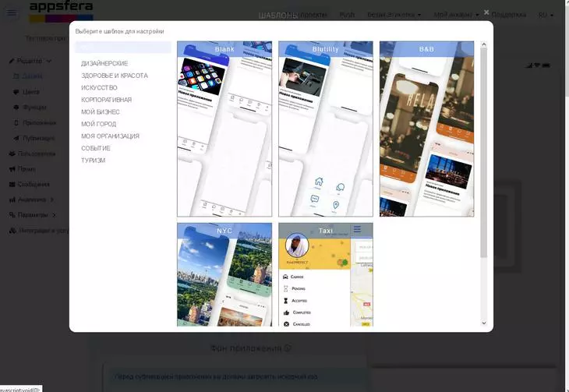This screenshot has height=392, width=569.
Task: Open Поддержка in the top navigation
Action: (x=509, y=15)
